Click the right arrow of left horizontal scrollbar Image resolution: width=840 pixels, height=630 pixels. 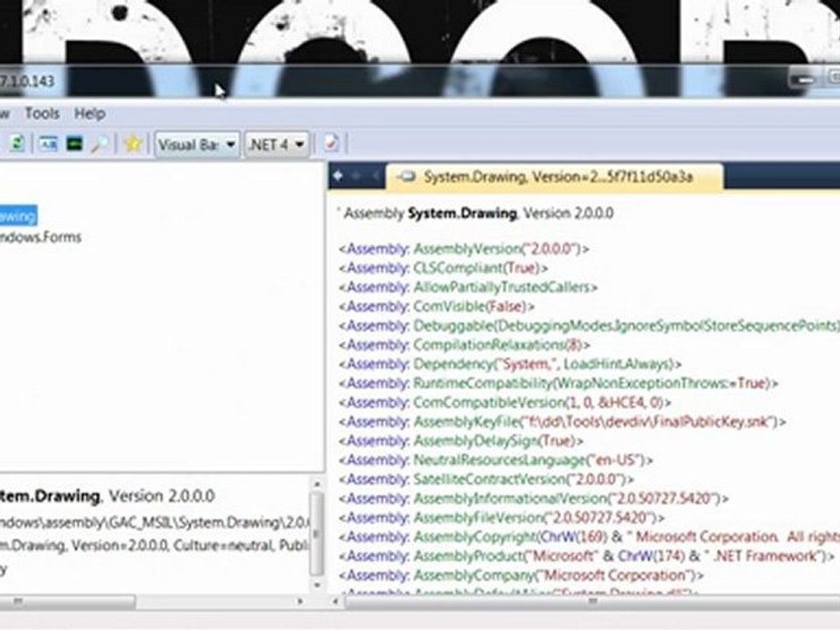point(300,602)
